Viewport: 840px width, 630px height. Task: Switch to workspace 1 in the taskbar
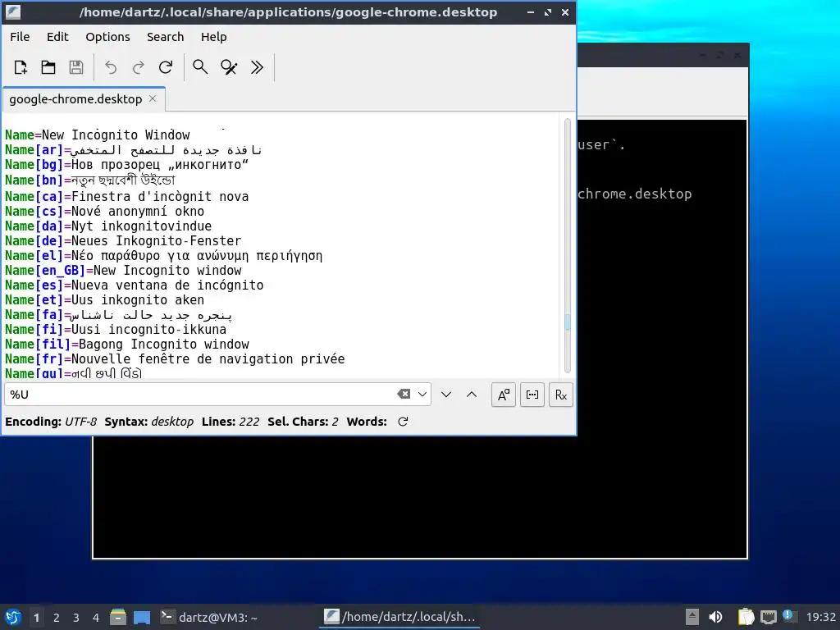tap(36, 618)
